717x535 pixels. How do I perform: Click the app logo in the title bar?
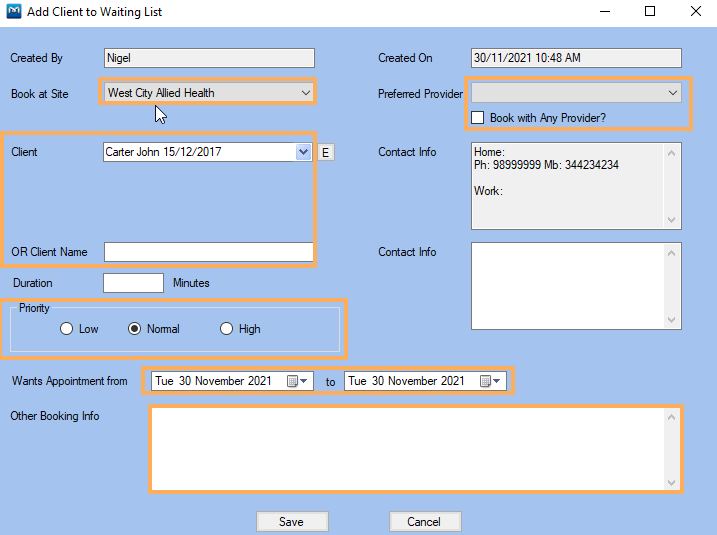click(14, 11)
